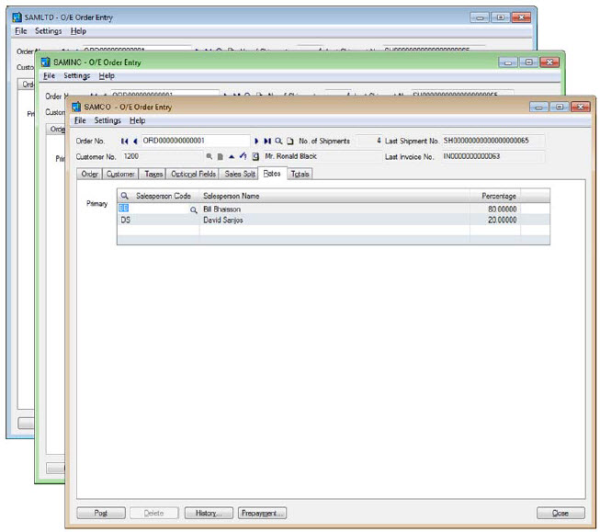Open the Order No. finder magnifier
Image resolution: width=600 pixels, height=532 pixels.
[279, 141]
